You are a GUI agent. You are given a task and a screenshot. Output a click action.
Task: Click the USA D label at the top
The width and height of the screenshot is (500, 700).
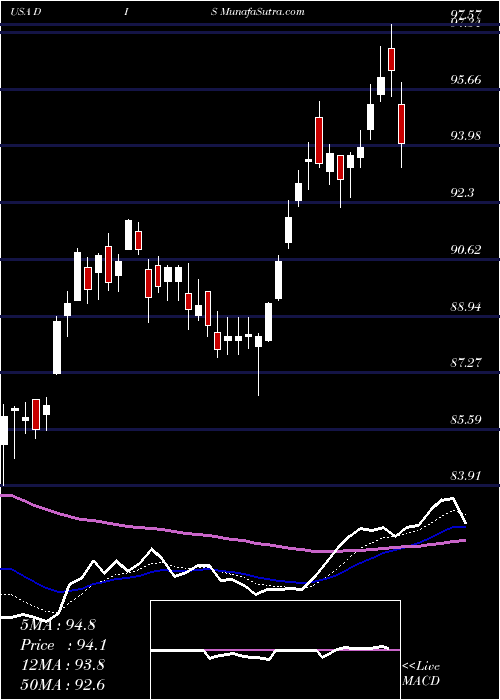pyautogui.click(x=25, y=11)
